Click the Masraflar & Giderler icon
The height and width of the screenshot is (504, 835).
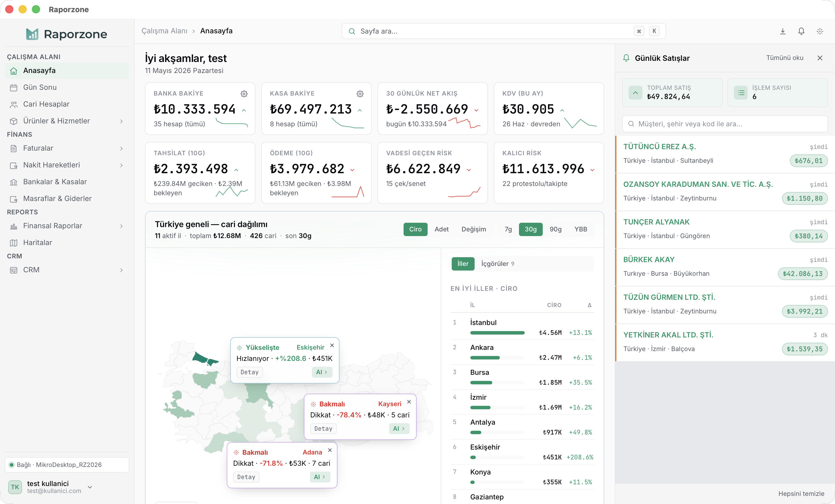(14, 199)
